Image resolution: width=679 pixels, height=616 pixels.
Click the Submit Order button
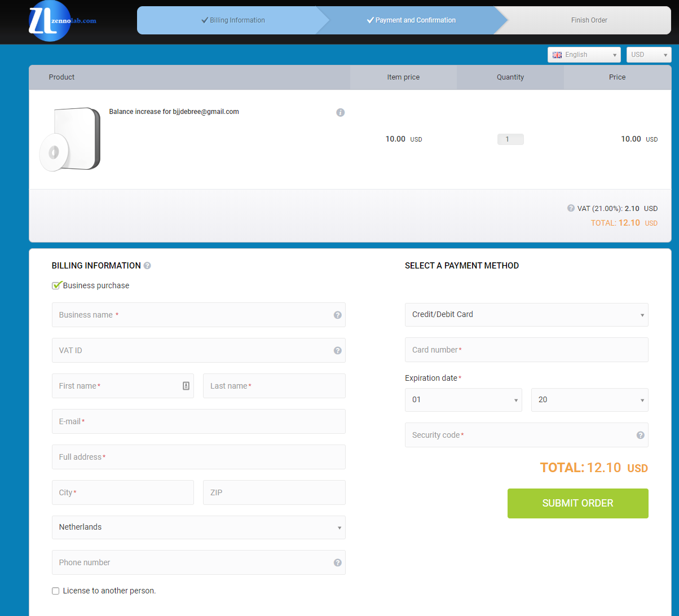(x=577, y=503)
